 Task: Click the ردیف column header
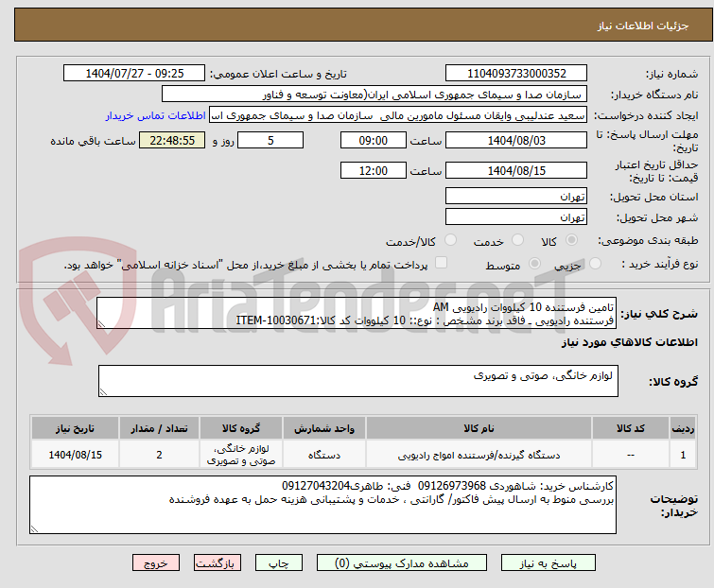coord(683,428)
